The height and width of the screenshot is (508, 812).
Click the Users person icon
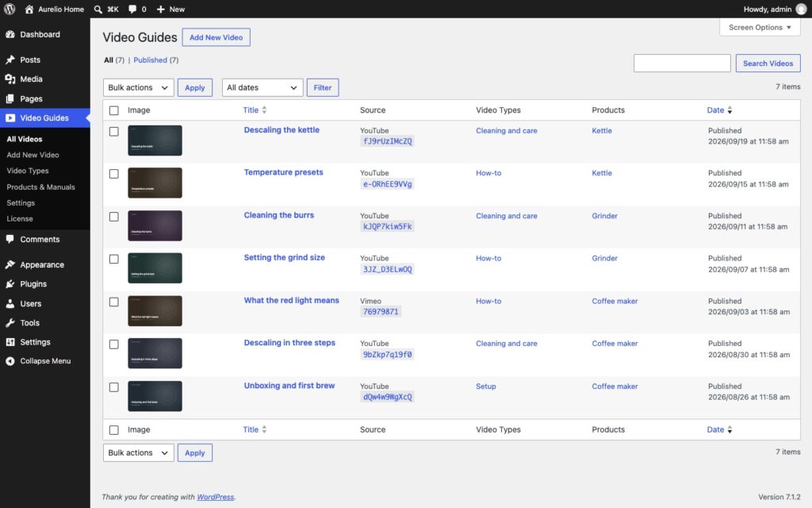coord(10,303)
